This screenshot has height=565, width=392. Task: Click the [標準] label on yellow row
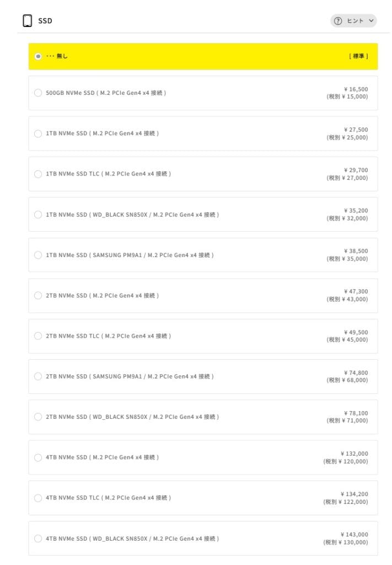tap(358, 56)
